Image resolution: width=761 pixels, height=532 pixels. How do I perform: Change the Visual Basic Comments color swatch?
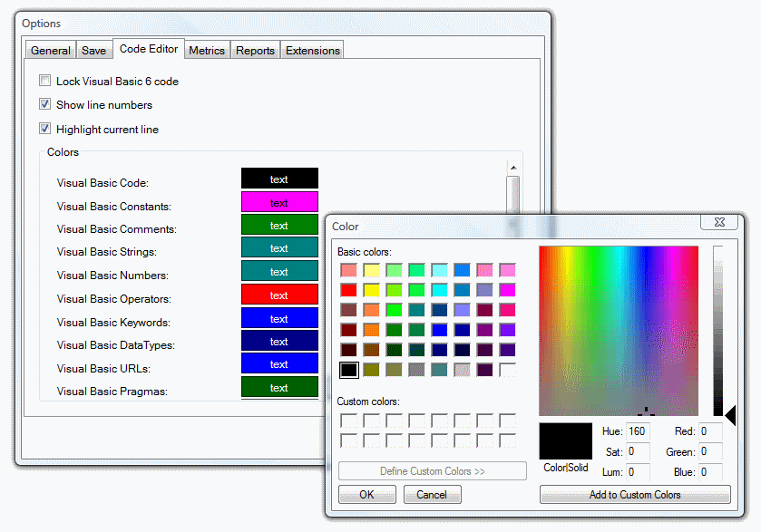[279, 225]
